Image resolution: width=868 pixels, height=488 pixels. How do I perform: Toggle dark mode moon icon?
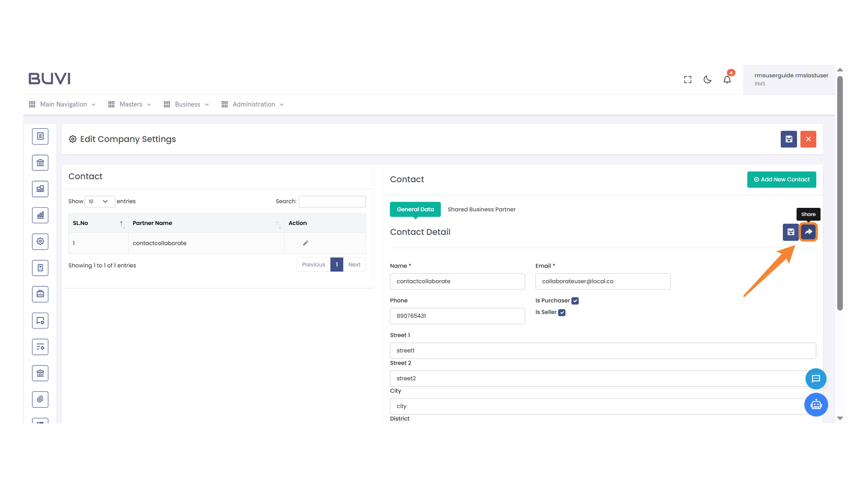tap(708, 80)
